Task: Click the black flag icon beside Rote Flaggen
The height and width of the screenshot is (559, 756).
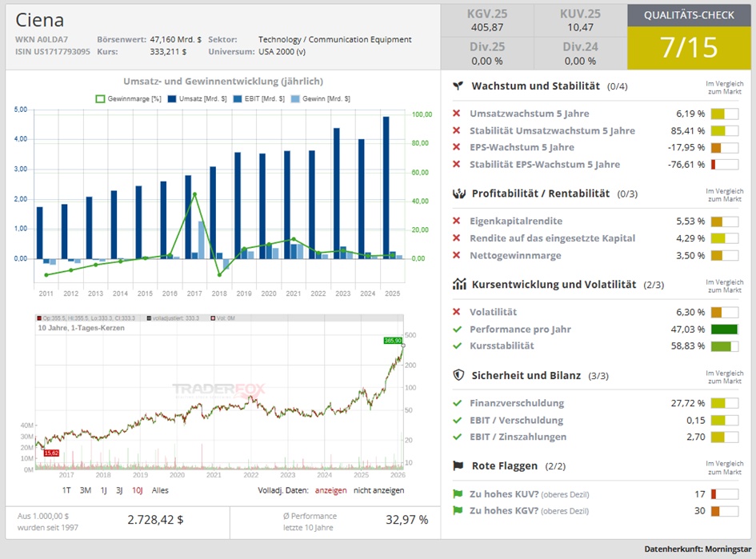Action: point(458,465)
